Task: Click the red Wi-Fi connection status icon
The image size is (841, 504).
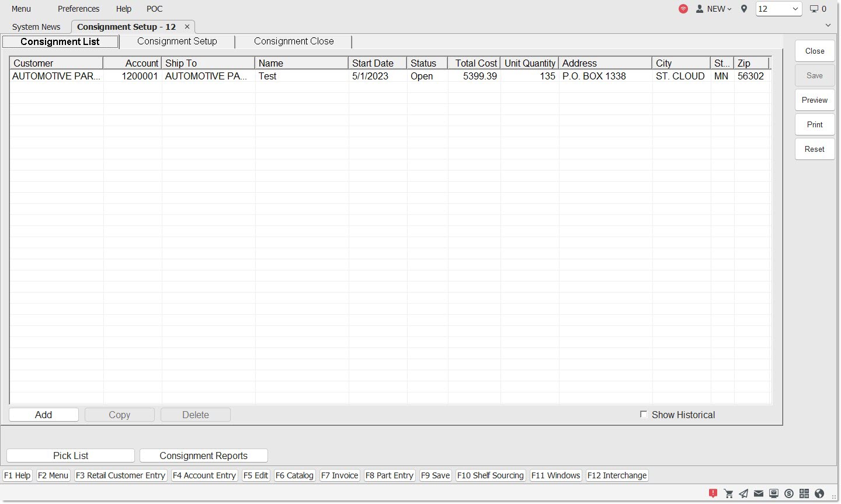Action: tap(683, 9)
